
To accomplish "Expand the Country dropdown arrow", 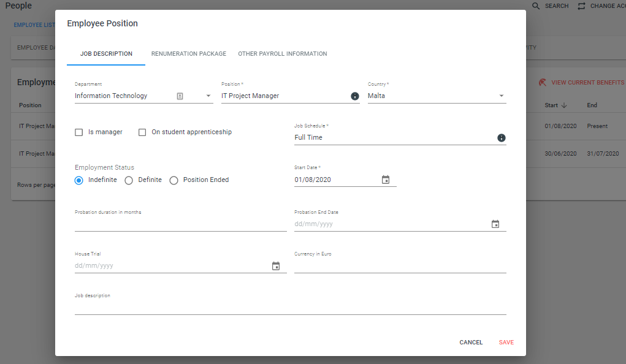I will pos(501,96).
